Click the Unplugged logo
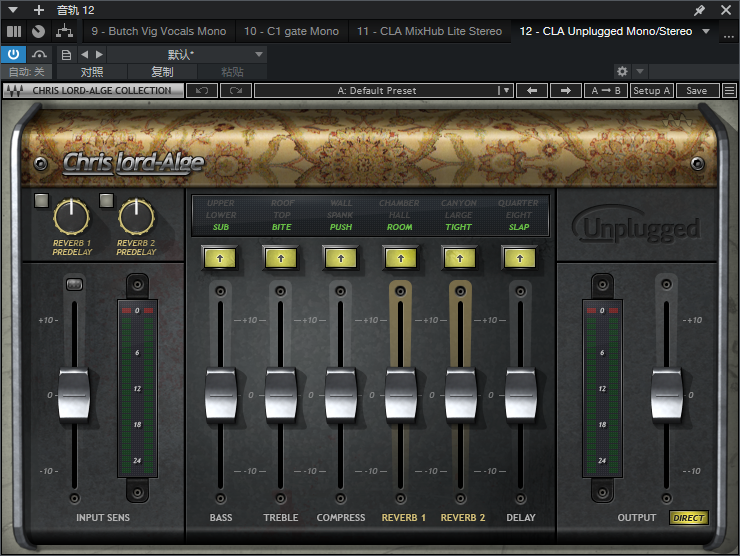The height and width of the screenshot is (556, 740). coord(637,226)
